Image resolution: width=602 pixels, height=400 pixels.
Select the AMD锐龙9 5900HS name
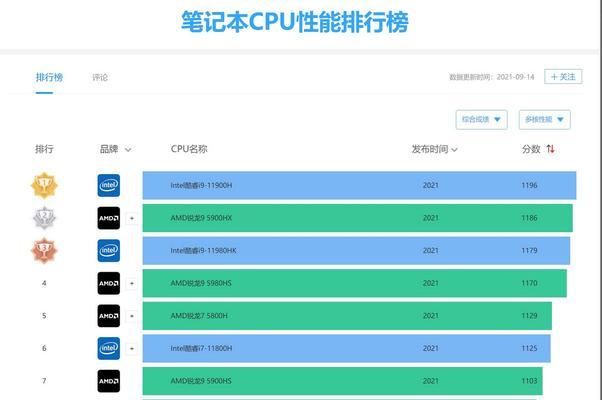click(201, 381)
